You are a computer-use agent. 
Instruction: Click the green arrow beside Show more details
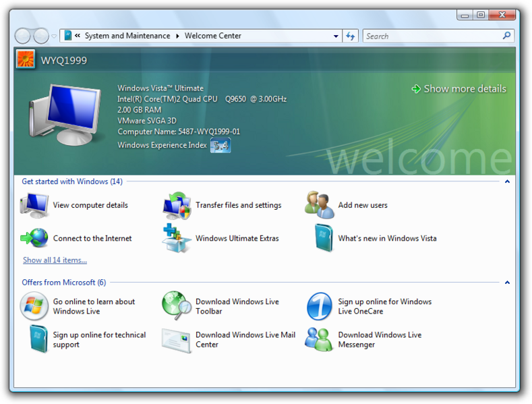(x=416, y=89)
